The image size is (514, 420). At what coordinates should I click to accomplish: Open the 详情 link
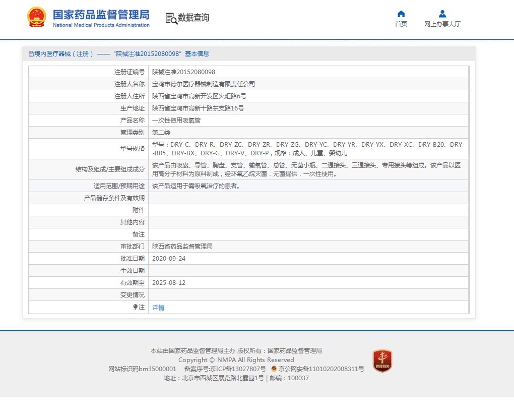click(158, 307)
